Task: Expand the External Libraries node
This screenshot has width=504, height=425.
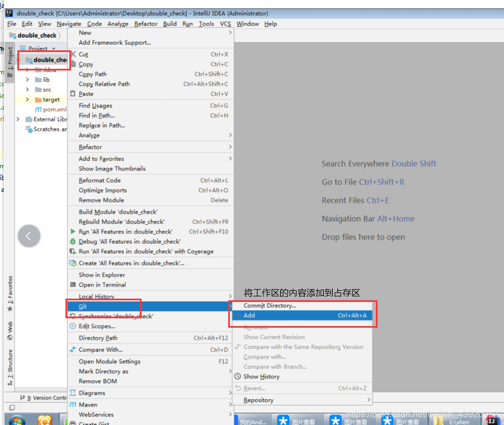Action: click(x=18, y=119)
